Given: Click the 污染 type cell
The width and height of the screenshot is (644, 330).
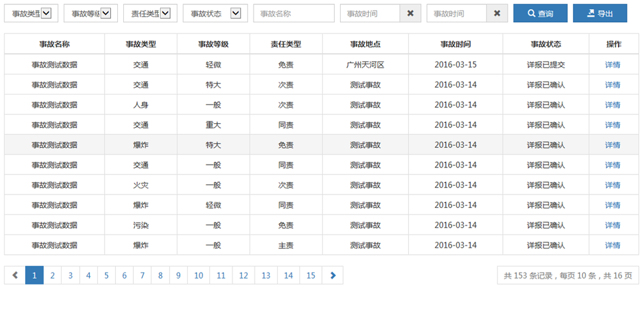Looking at the screenshot, I should (x=141, y=226).
